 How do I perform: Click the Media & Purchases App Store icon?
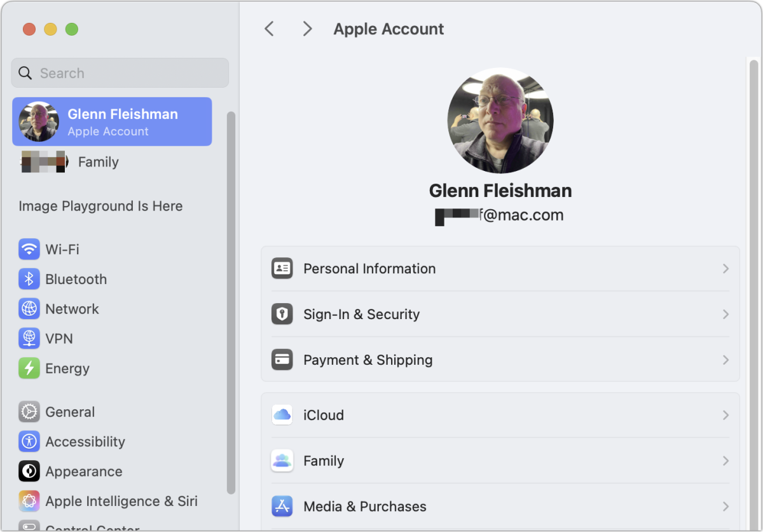[282, 507]
